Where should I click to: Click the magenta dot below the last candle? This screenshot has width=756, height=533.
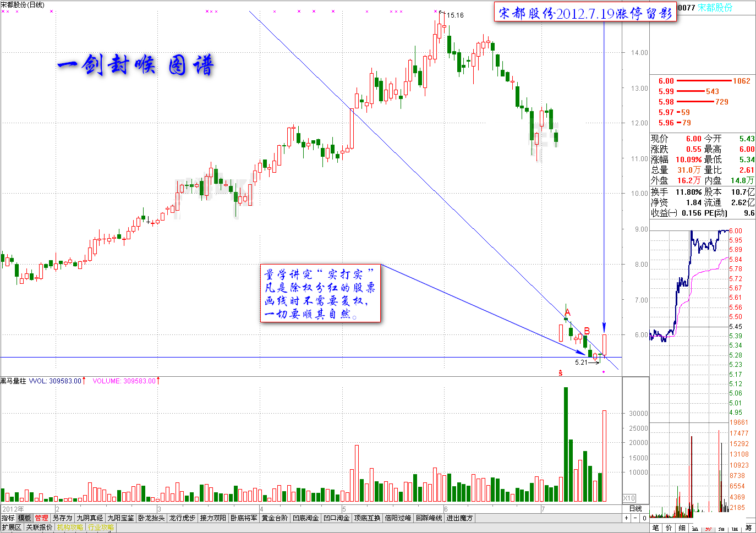pos(604,372)
